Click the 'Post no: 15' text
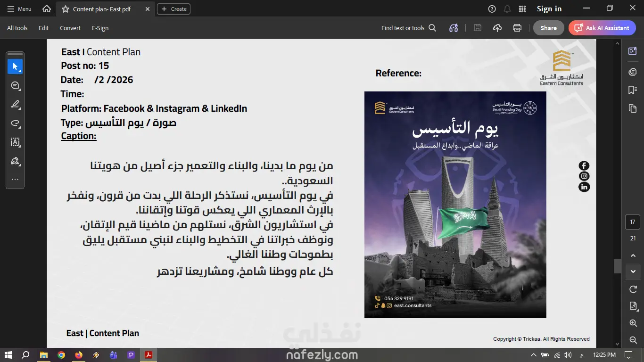This screenshot has width=644, height=362. [85, 66]
